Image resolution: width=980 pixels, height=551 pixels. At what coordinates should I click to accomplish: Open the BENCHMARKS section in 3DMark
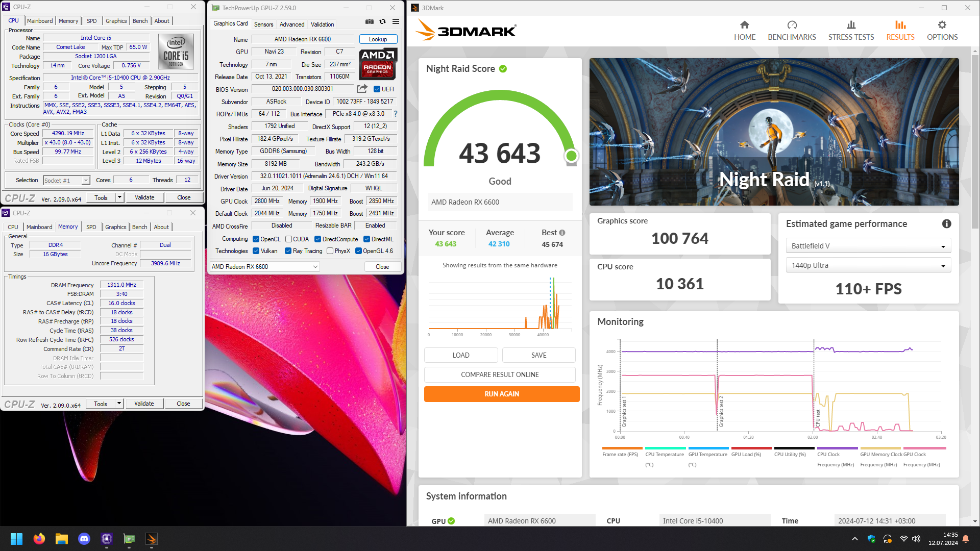tap(792, 31)
